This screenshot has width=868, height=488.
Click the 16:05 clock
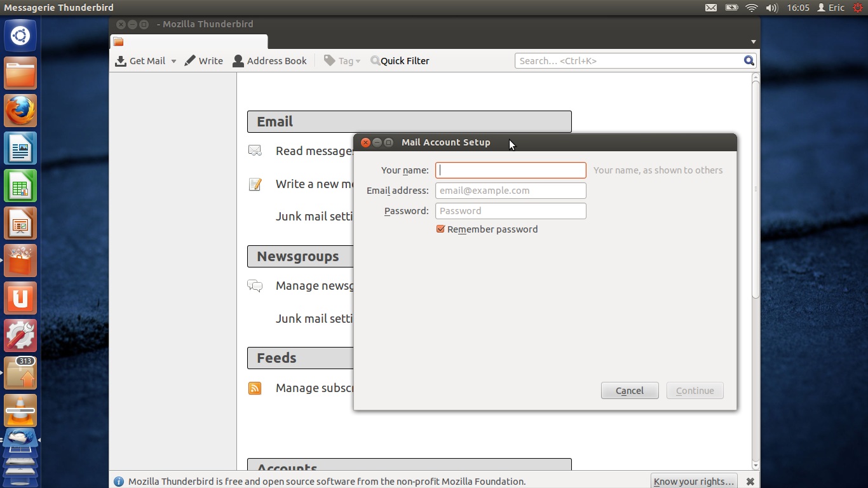(x=798, y=8)
